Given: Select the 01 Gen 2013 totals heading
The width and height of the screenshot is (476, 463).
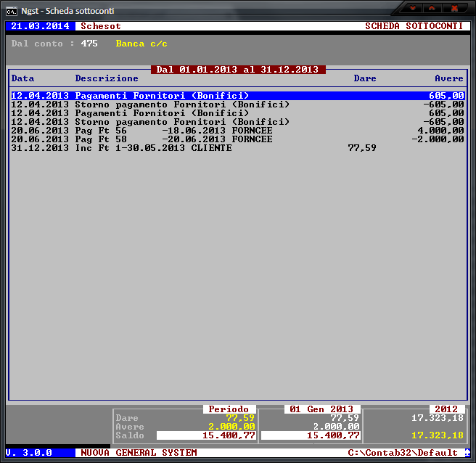Looking at the screenshot, I should (x=321, y=409).
